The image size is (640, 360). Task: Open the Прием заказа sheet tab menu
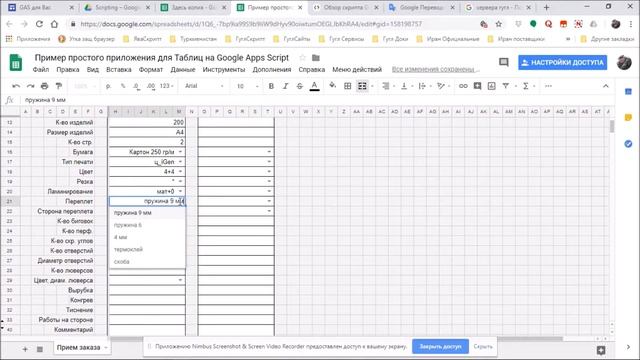106,348
